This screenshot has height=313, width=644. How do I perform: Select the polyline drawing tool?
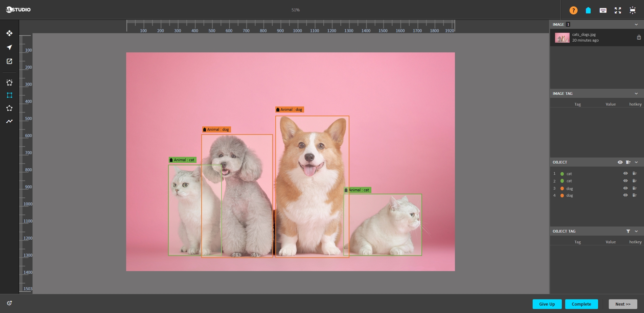[9, 121]
